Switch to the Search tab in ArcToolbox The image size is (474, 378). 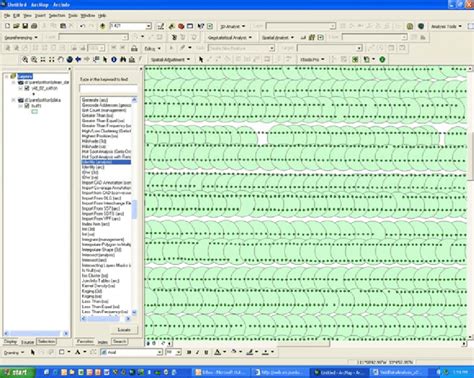tap(119, 341)
